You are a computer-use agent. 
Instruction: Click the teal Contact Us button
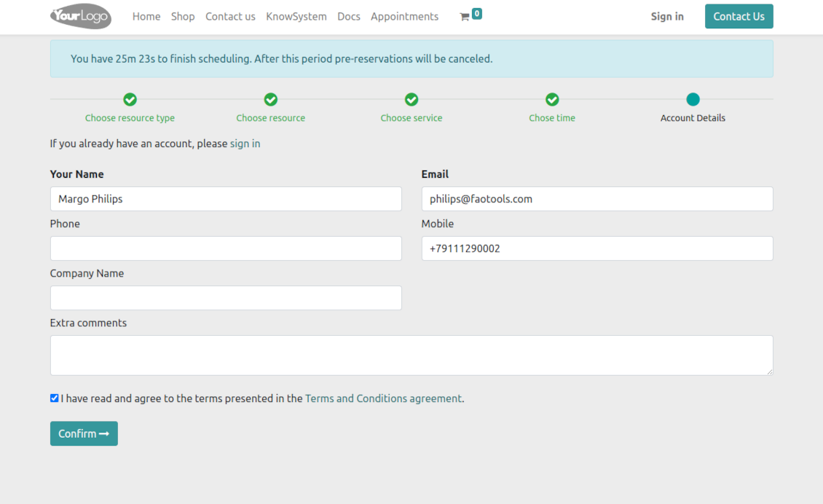point(739,17)
